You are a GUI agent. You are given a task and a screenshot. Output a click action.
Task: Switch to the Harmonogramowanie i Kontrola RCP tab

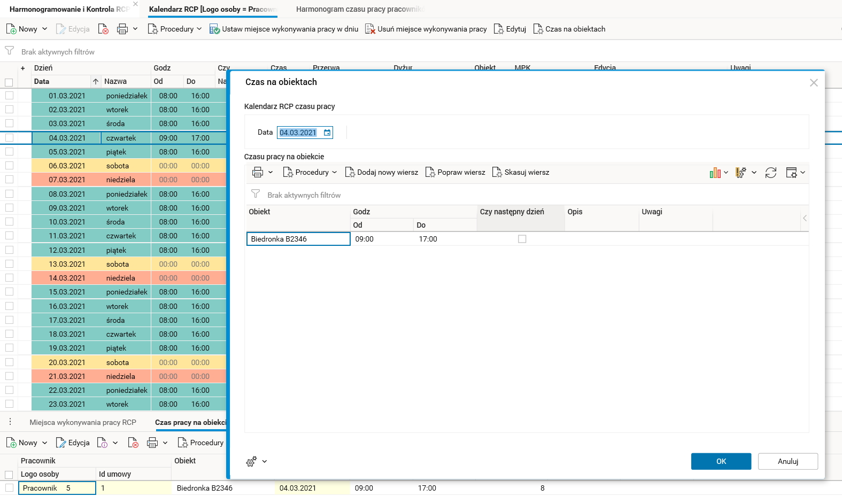point(69,9)
